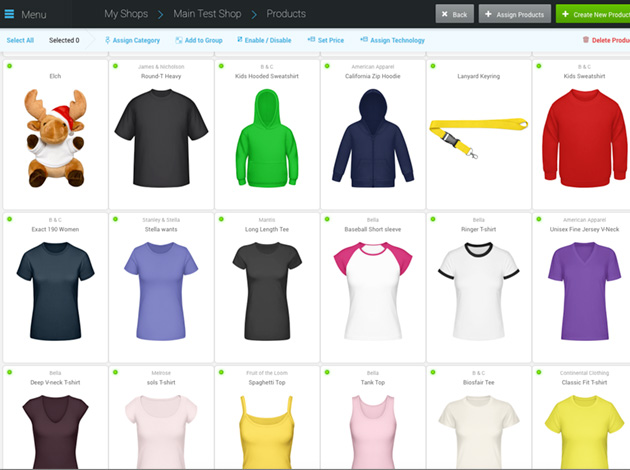The height and width of the screenshot is (470, 630).
Task: Click the Add to Group icon
Action: click(x=179, y=40)
